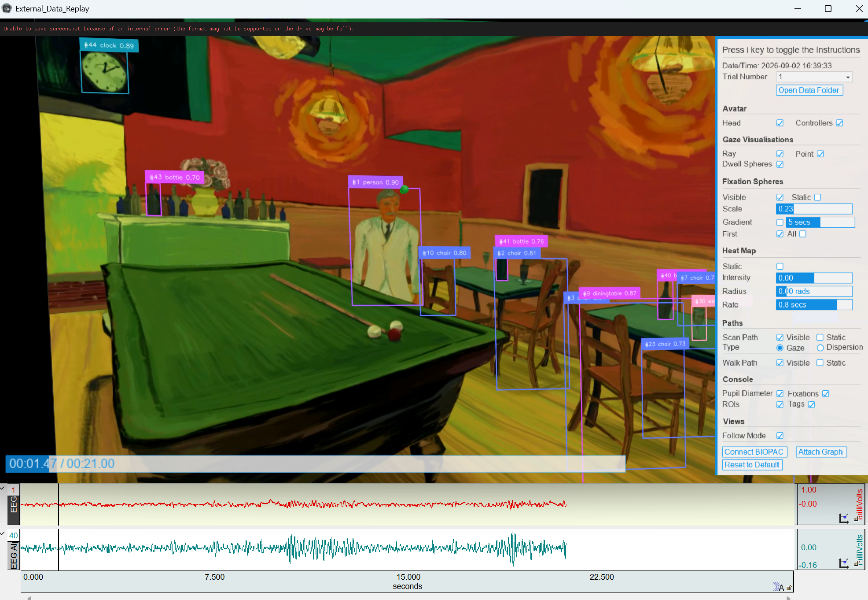Click the Open Data Folder button
The image size is (868, 600).
[x=809, y=90]
